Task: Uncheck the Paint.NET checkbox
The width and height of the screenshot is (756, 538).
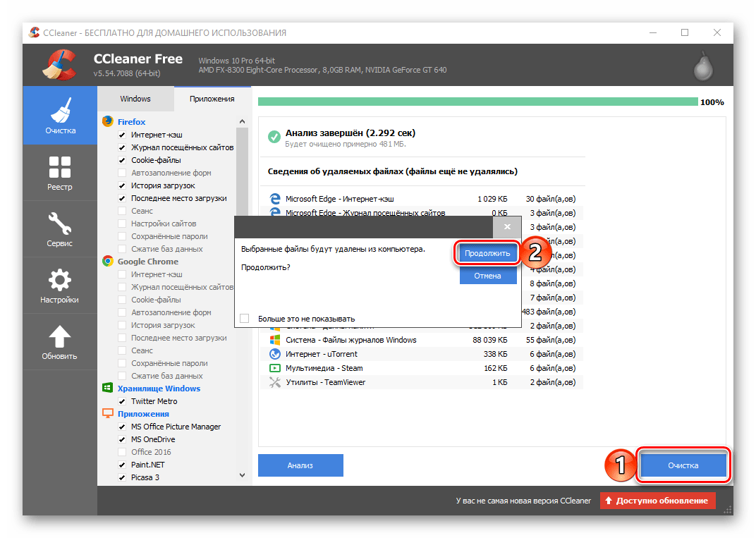Action: [x=123, y=465]
